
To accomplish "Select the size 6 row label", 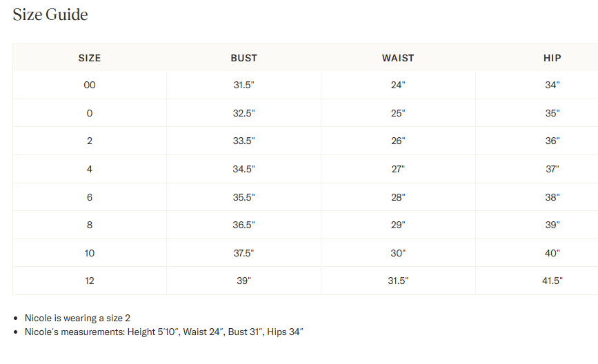I will click(90, 197).
